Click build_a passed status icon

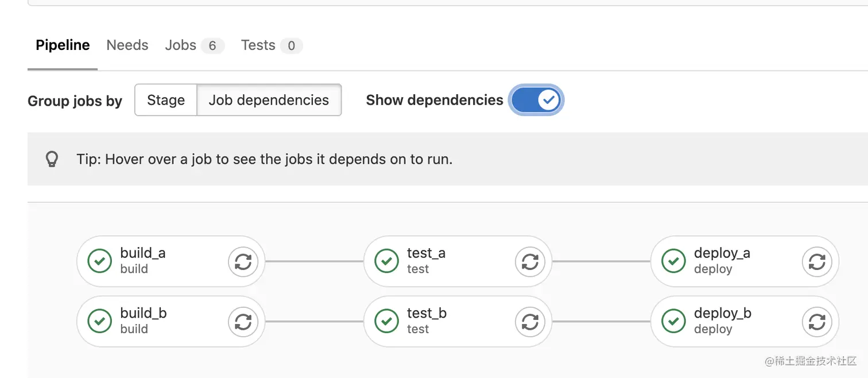point(100,261)
